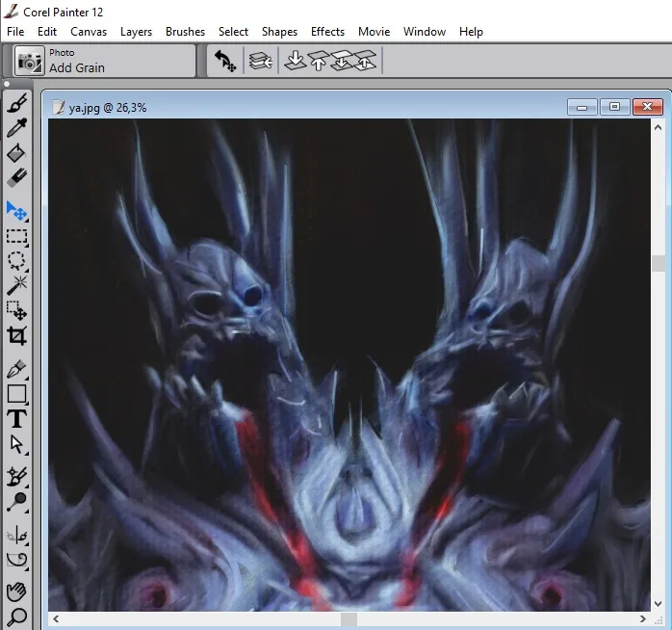
Task: Click the horizontal scrollbar thumb
Action: tap(349, 618)
